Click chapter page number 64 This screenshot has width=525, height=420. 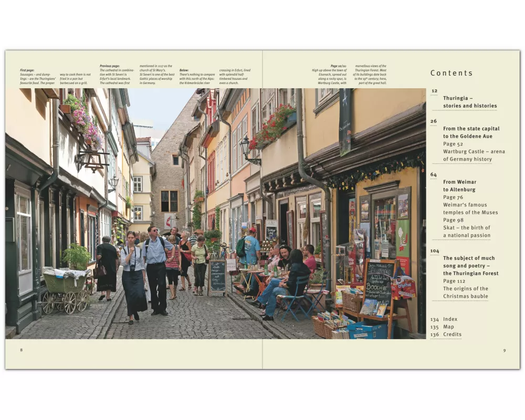(434, 174)
